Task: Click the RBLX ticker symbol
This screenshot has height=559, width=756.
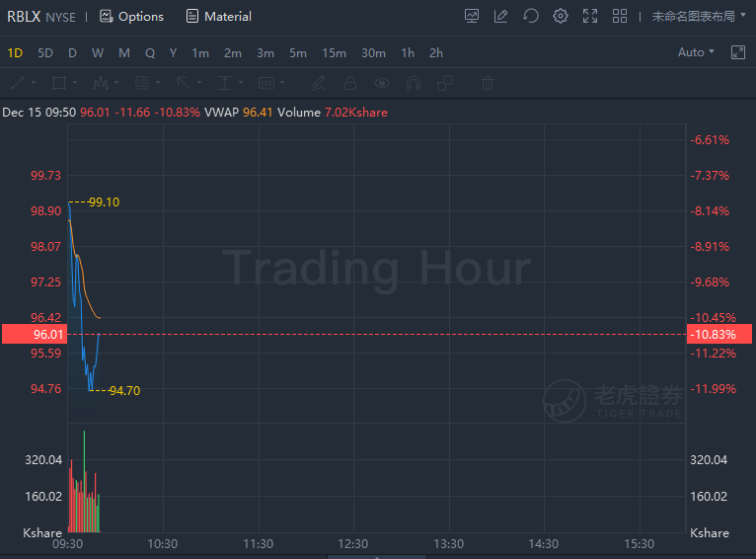Action: [x=24, y=17]
